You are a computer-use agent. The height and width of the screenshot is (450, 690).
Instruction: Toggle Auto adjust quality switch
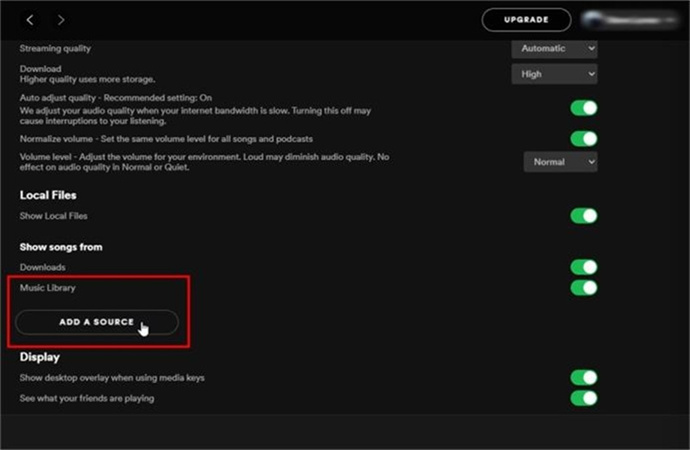[x=584, y=108]
